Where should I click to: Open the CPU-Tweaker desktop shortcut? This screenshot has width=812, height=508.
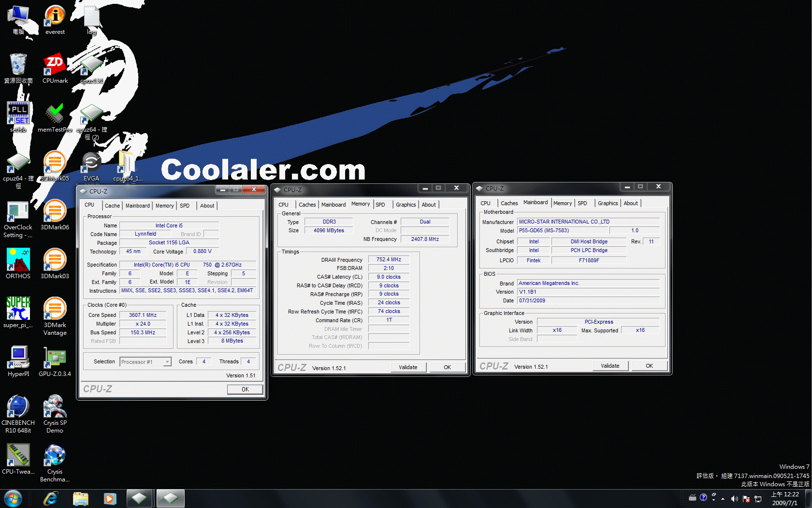(x=18, y=459)
